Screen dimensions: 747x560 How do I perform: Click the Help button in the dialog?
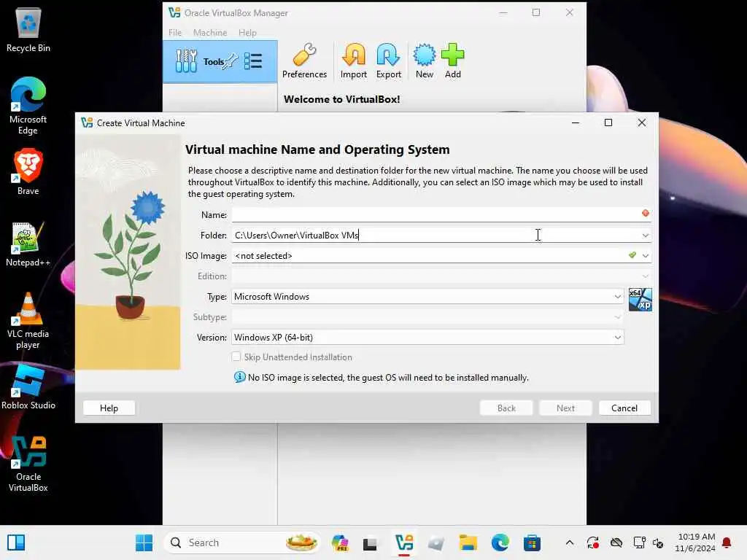click(x=109, y=408)
